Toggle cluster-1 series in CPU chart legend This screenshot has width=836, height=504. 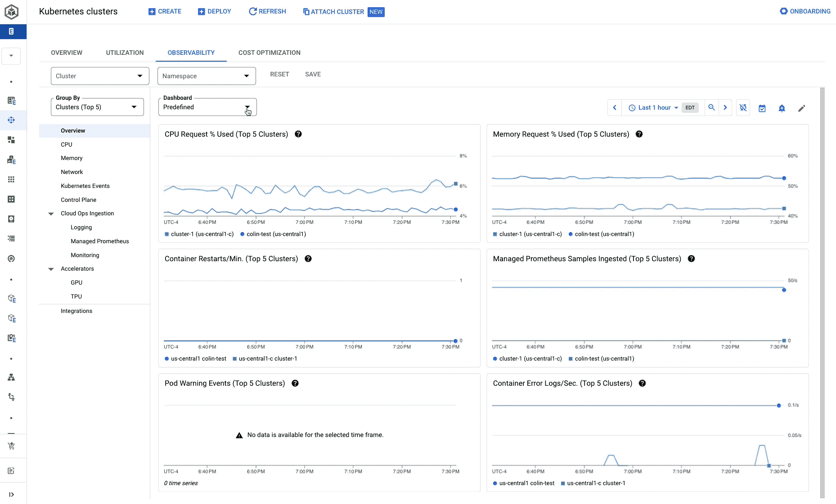pyautogui.click(x=199, y=234)
